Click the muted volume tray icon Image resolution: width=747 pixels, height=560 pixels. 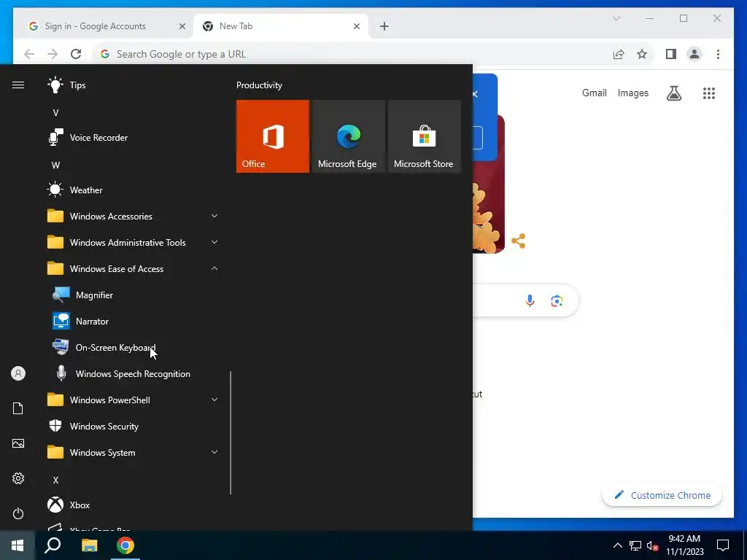pyautogui.click(x=652, y=545)
